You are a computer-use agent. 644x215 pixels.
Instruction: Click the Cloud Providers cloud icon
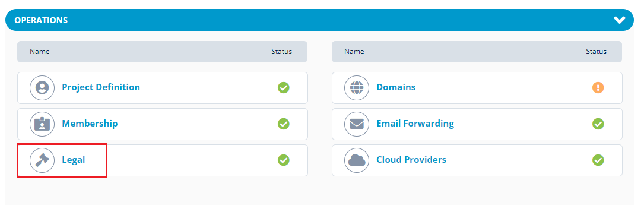pyautogui.click(x=357, y=160)
